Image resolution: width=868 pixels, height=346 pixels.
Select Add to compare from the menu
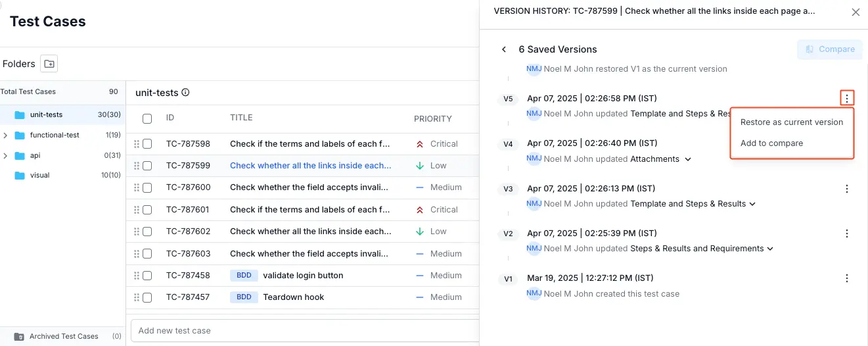click(x=771, y=143)
